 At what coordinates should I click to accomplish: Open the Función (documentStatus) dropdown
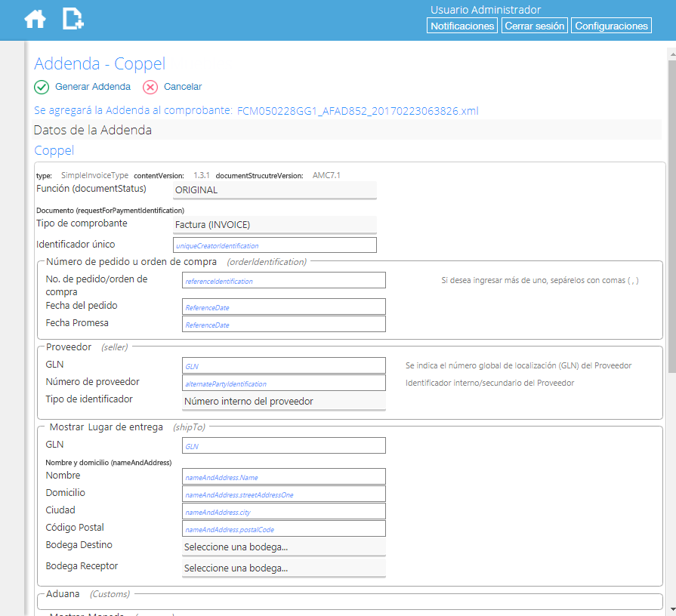coord(275,190)
